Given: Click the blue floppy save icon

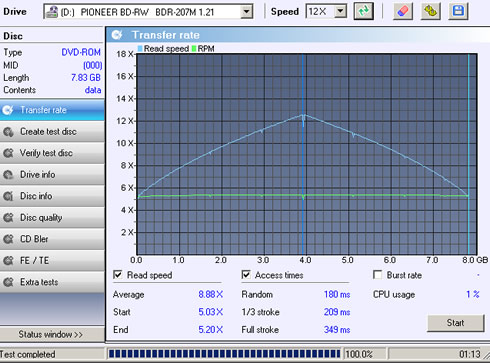Looking at the screenshot, I should (458, 11).
